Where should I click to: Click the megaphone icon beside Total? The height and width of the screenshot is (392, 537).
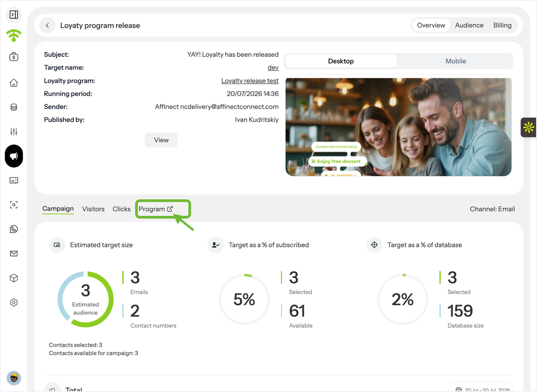click(x=52, y=389)
